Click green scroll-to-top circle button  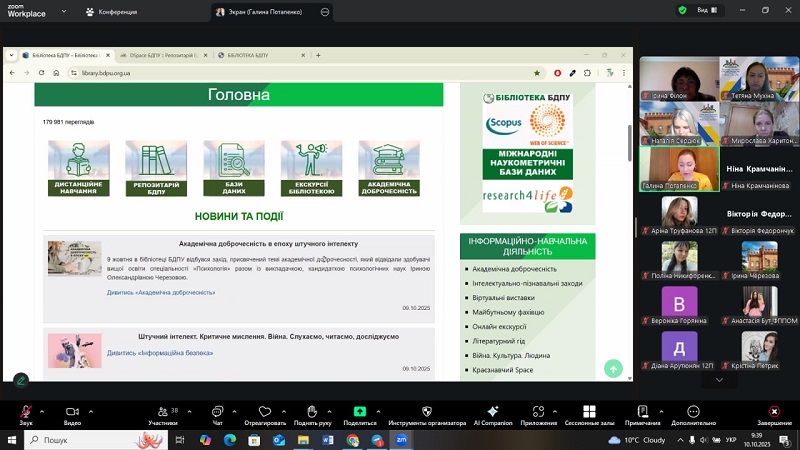point(613,369)
